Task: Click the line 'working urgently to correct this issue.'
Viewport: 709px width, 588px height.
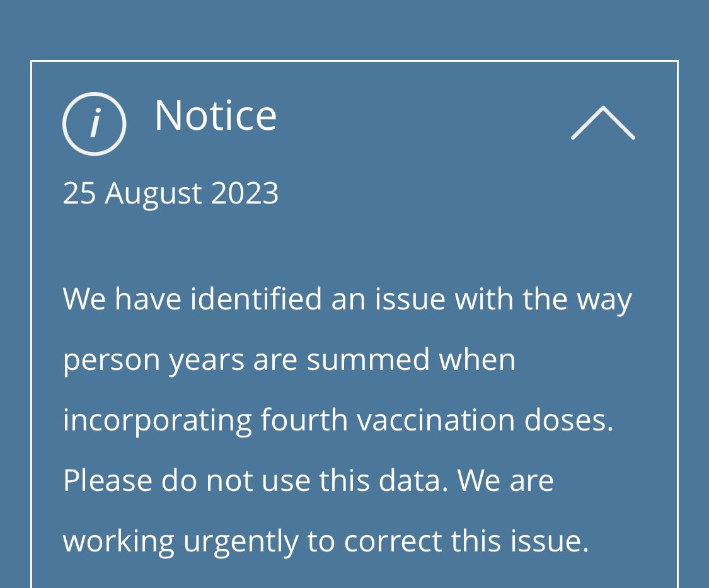Action: tap(326, 541)
